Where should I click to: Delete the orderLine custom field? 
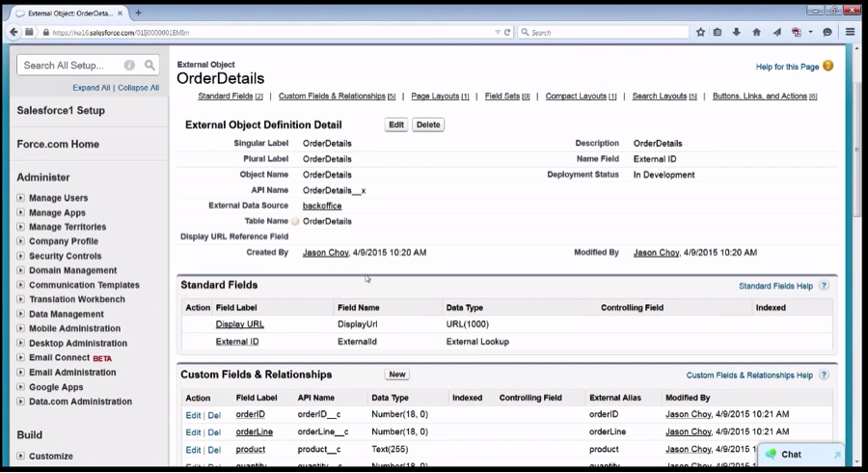click(214, 432)
